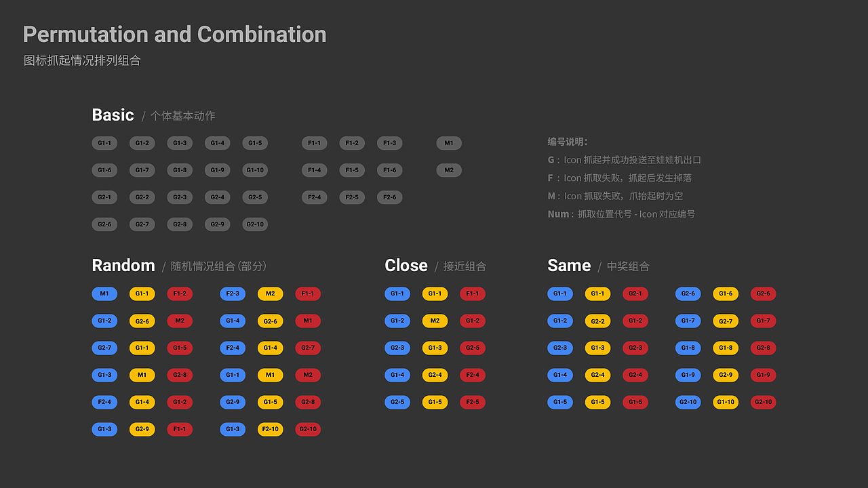
Task: Select the yellow F2-10 pill under Random
Action: (x=271, y=429)
